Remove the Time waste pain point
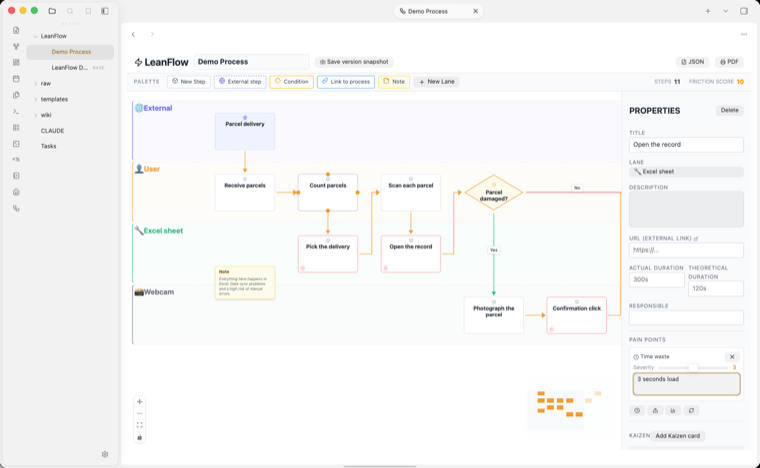760x468 pixels. [732, 357]
